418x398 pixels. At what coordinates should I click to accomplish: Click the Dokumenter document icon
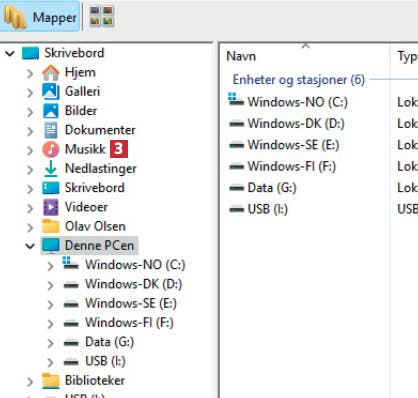tap(51, 130)
